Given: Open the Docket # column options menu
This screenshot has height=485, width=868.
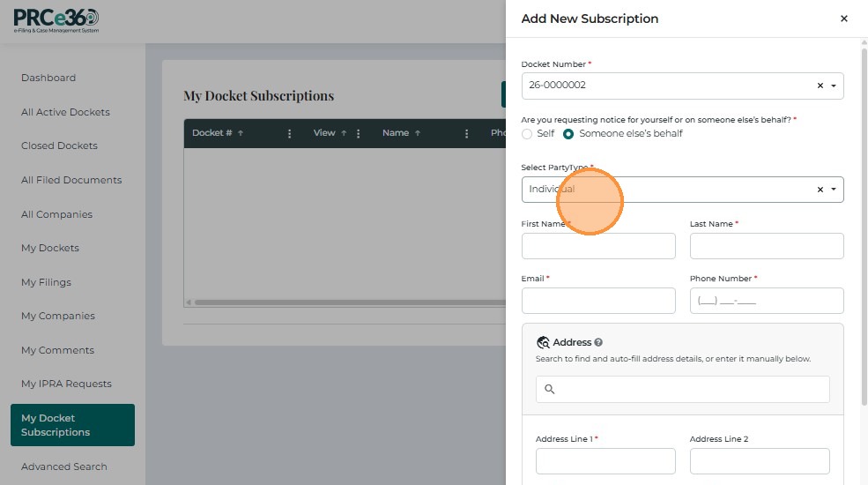Looking at the screenshot, I should 289,133.
